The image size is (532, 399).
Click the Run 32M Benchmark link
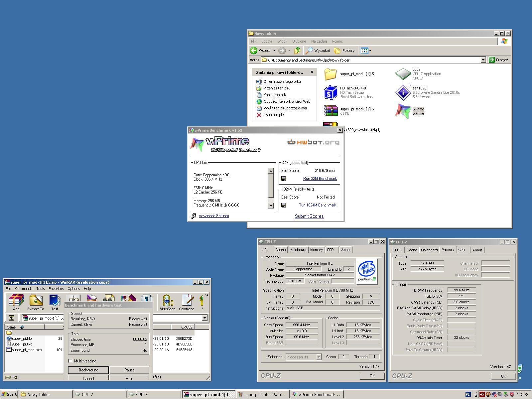320,179
